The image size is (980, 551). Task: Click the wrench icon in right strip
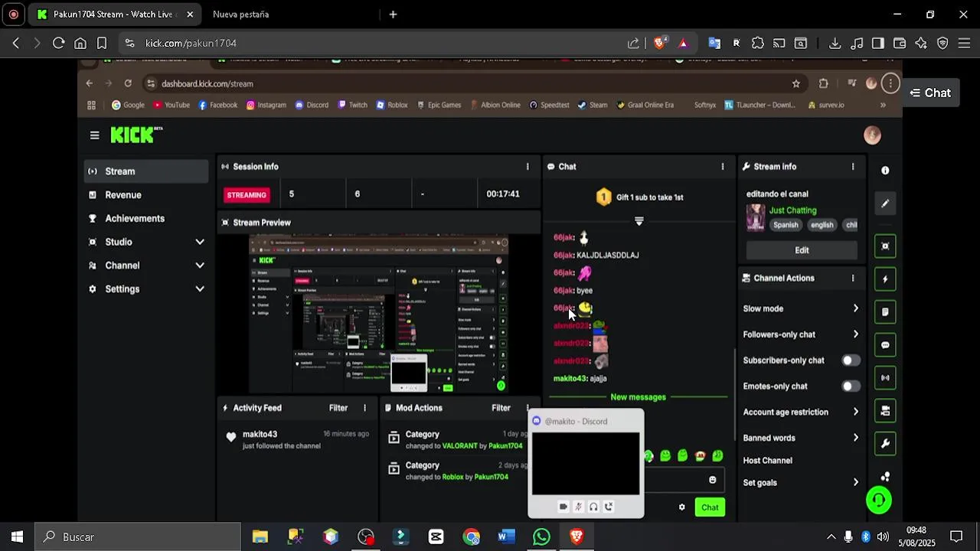tap(885, 444)
